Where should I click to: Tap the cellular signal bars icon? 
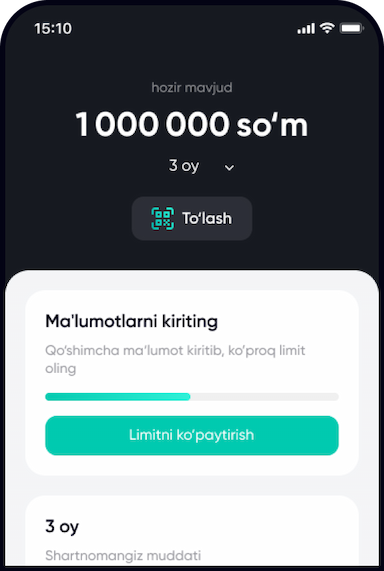[x=306, y=28]
